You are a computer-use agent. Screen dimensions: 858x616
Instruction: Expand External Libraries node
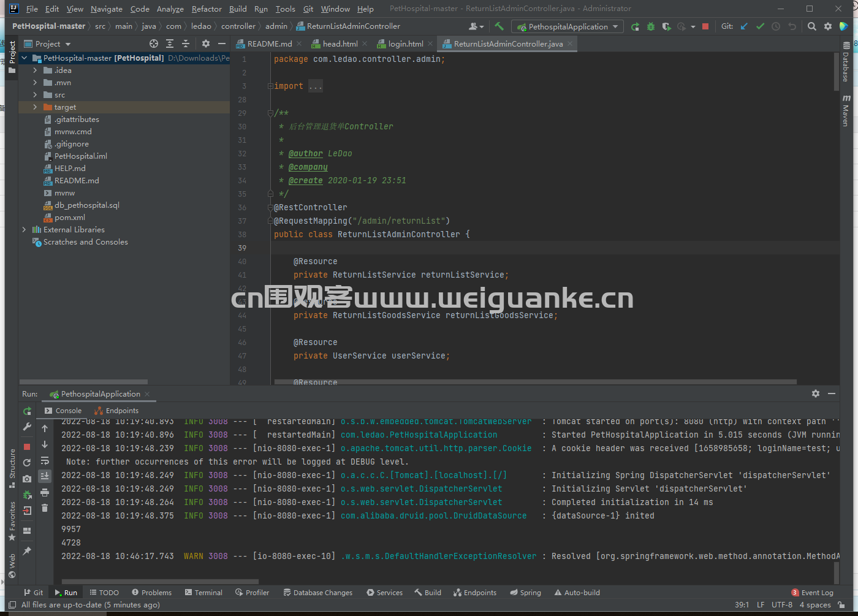tap(24, 230)
